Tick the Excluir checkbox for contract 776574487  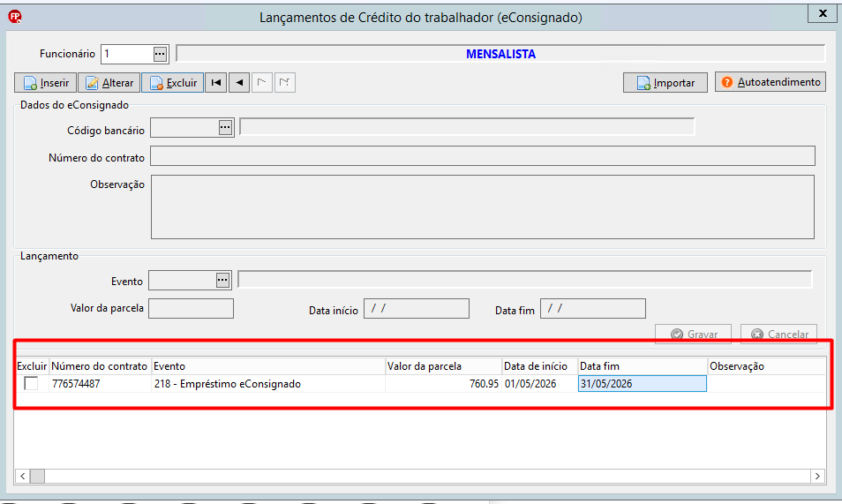[x=31, y=383]
